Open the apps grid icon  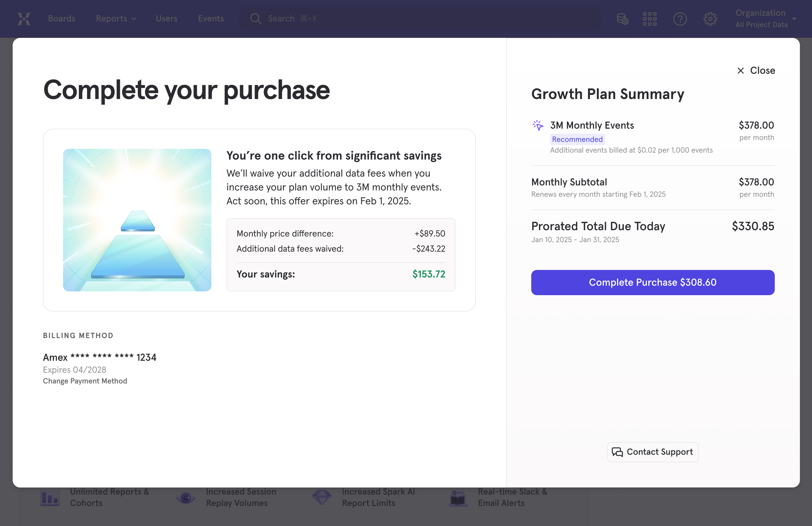tap(650, 19)
